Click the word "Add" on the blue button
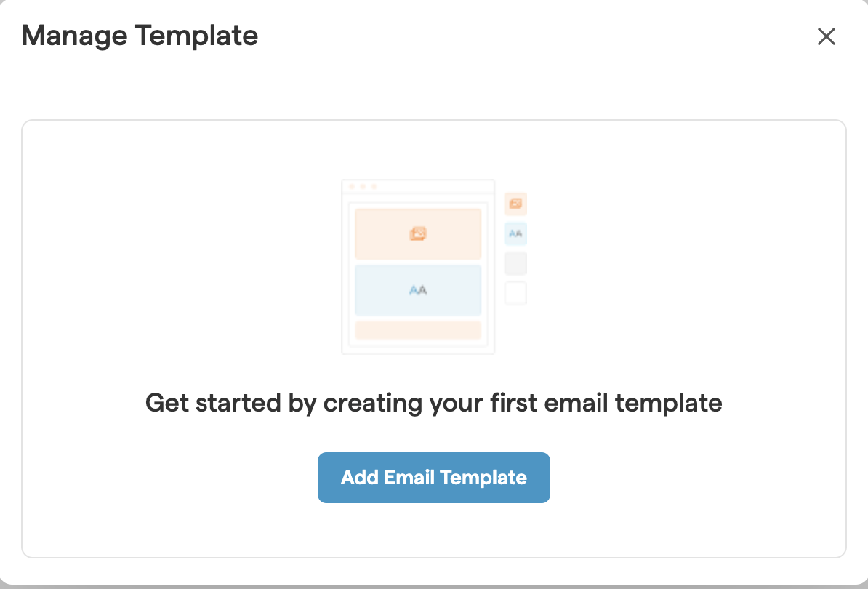This screenshot has height=589, width=868. [359, 478]
